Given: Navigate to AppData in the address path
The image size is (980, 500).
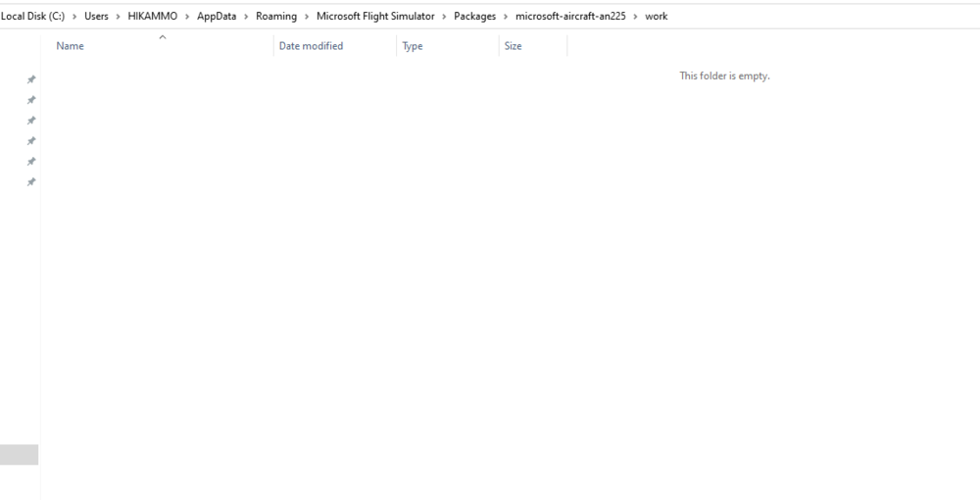Looking at the screenshot, I should pos(217,16).
